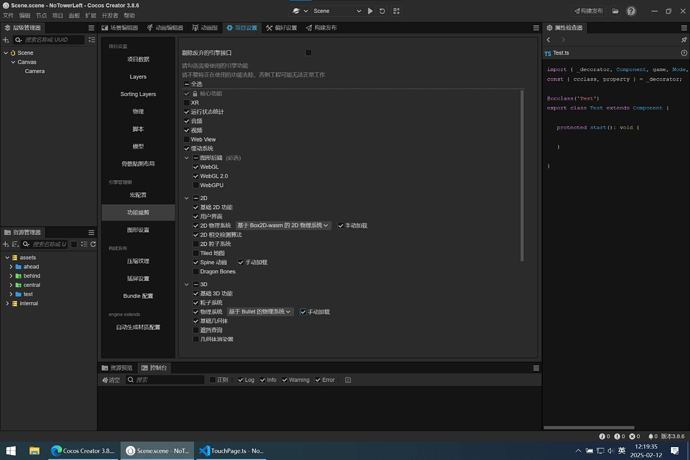Viewport: 690px width, 460px height.
Task: Open the inspector panel menu icon
Action: pyautogui.click(x=684, y=28)
